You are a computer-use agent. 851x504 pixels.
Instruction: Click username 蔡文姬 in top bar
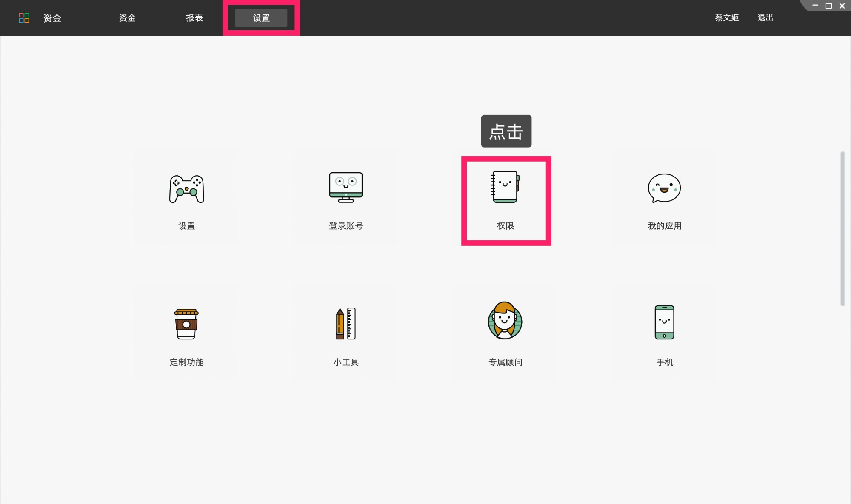tap(726, 18)
